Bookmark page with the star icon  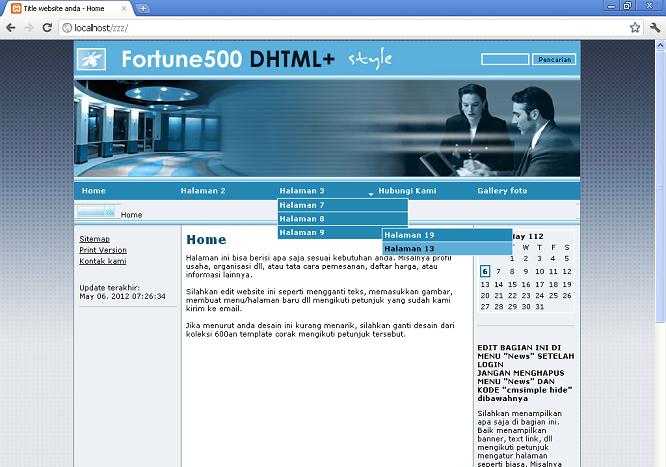635,28
